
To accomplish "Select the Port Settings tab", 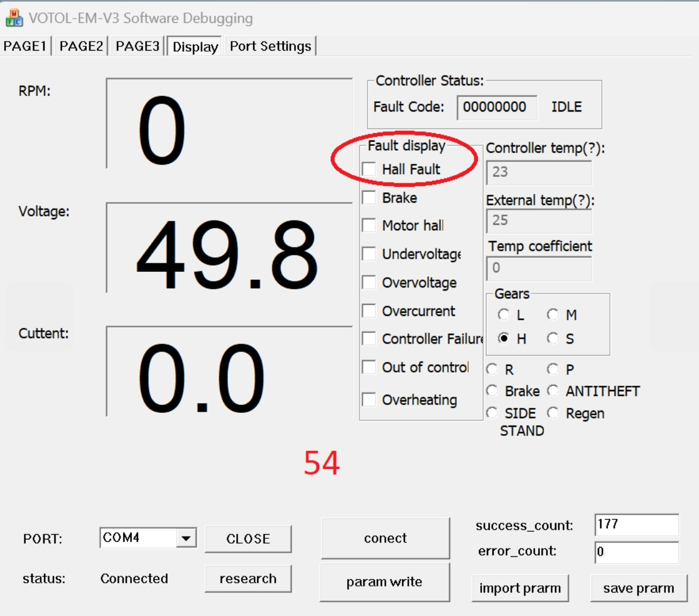I will [x=271, y=46].
